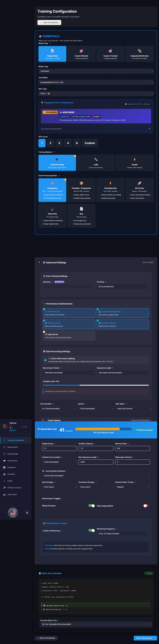This screenshot has height=644, width=159.
Task: Select the Custom Bimodal model type card
Action: click(81, 54)
